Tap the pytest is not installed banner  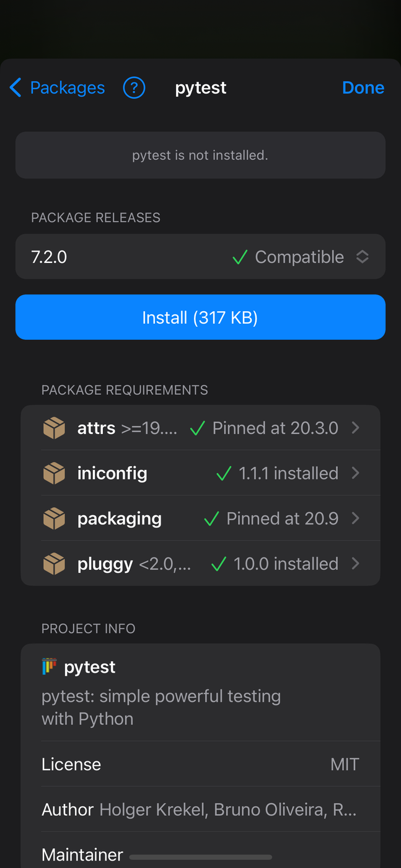[200, 155]
